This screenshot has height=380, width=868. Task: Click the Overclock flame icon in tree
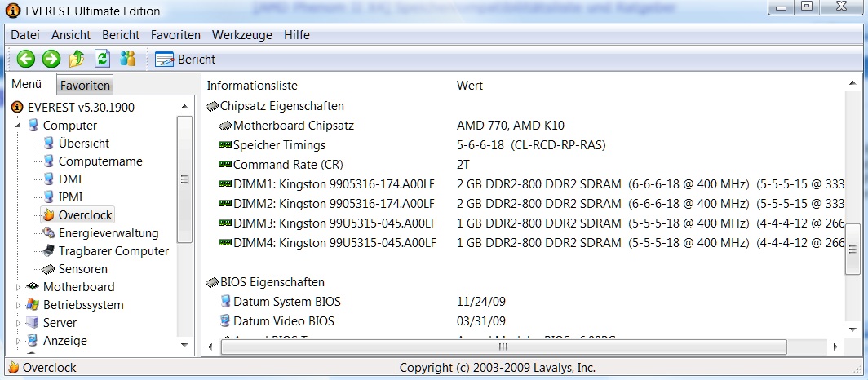[49, 215]
